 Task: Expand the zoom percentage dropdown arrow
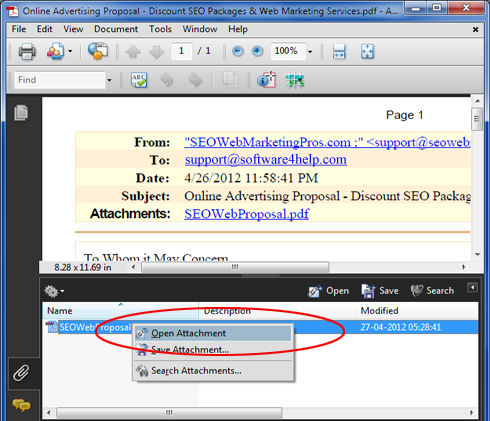[x=310, y=52]
